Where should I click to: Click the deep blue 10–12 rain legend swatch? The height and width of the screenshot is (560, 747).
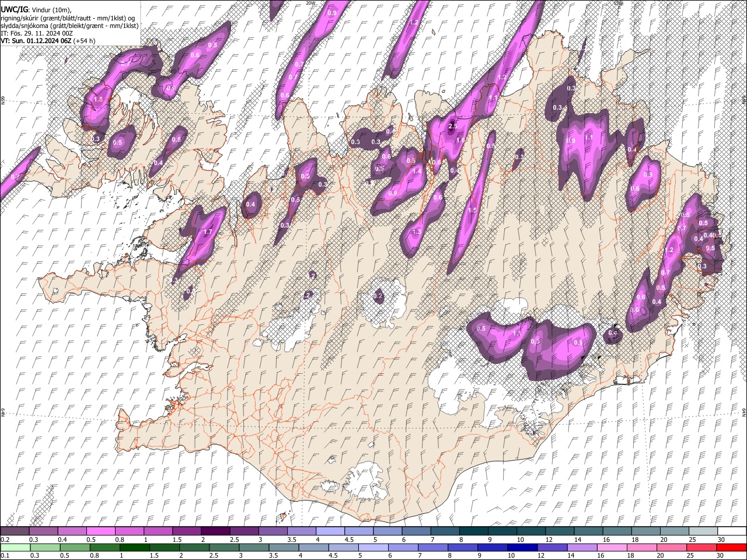(522, 547)
